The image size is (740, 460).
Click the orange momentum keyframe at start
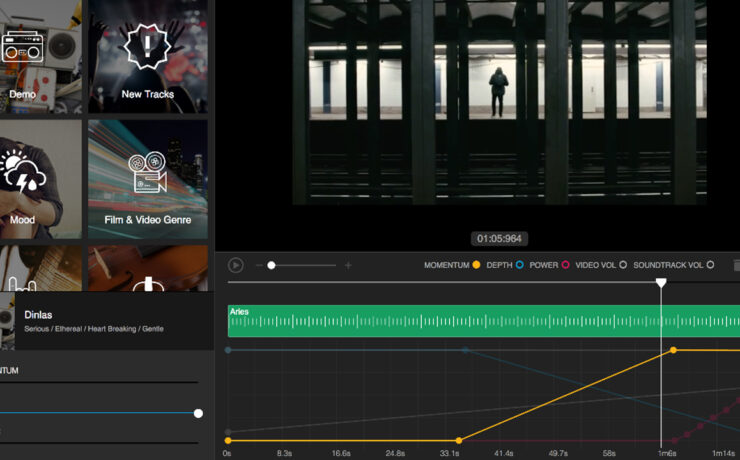point(228,441)
